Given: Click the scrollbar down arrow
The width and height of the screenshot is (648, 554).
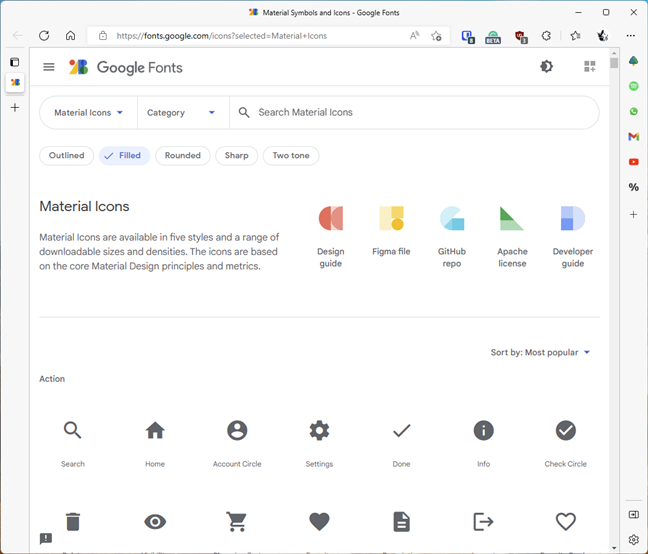Looking at the screenshot, I should click(614, 548).
